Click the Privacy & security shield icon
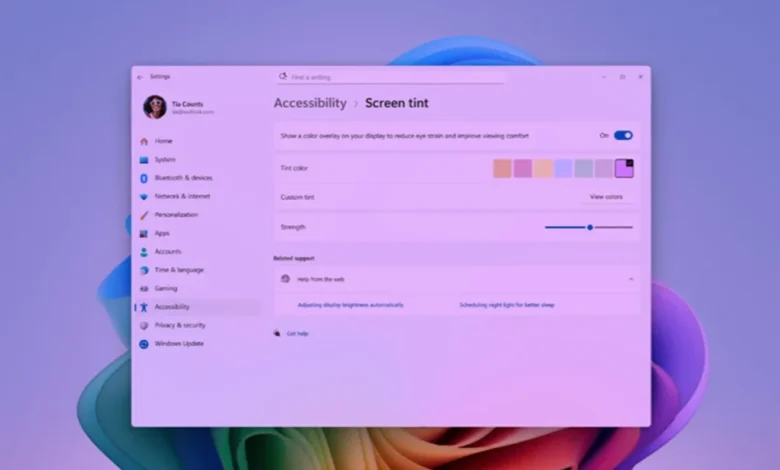Image resolution: width=780 pixels, height=470 pixels. (x=144, y=325)
